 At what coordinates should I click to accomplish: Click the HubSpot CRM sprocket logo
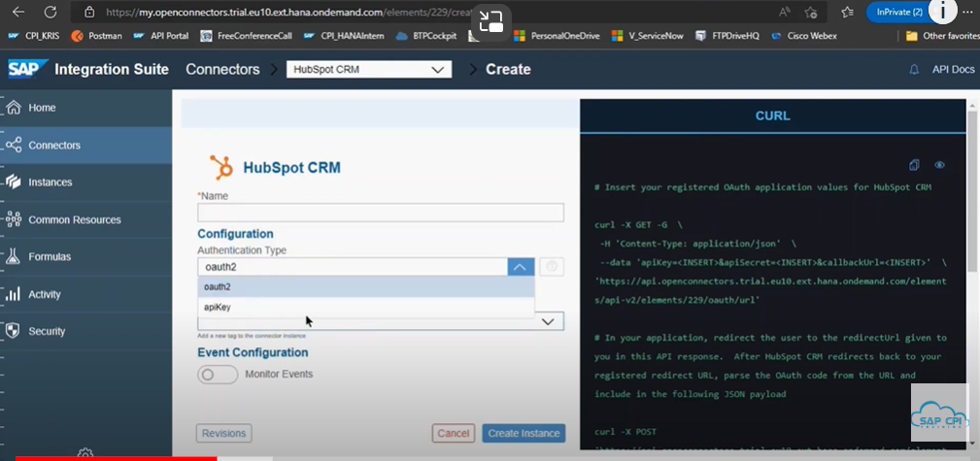(221, 167)
